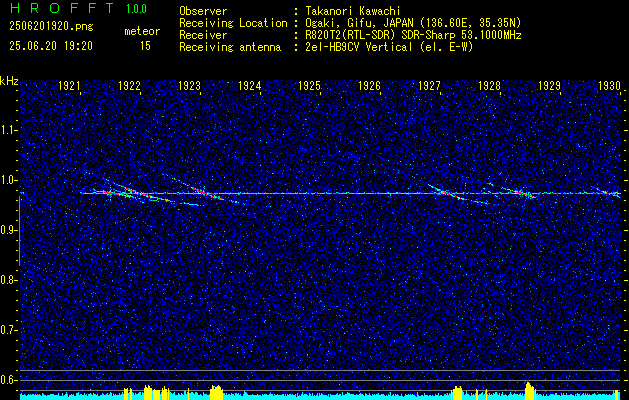Click the yellow detection bar between 1928 and 1929

[x=530, y=391]
